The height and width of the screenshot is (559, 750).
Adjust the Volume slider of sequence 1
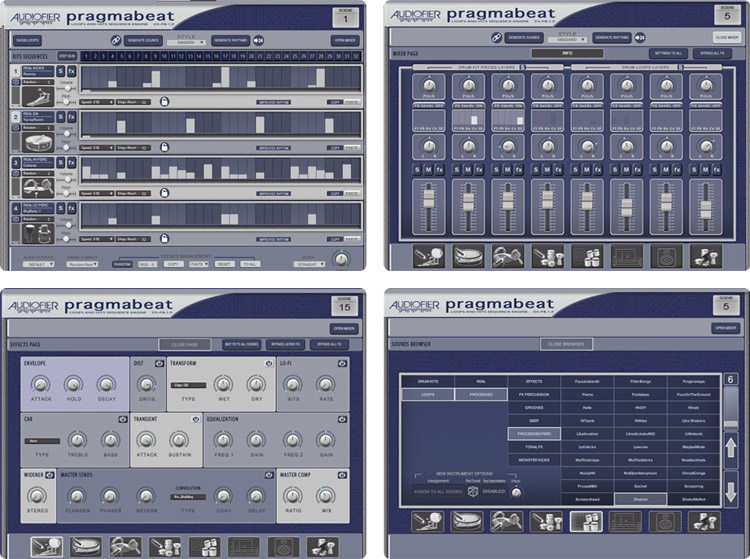pos(67,88)
